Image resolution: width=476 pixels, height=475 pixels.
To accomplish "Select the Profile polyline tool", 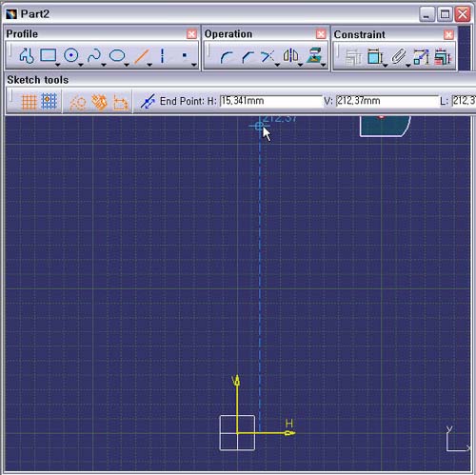I will point(27,56).
